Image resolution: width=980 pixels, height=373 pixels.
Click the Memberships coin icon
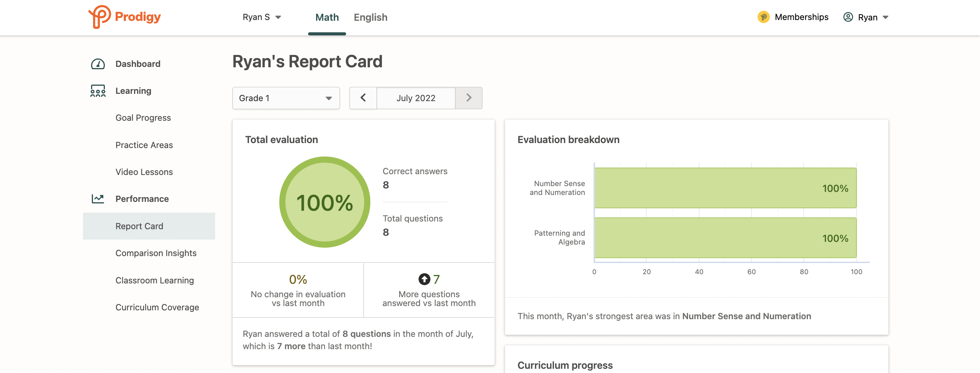click(x=763, y=17)
